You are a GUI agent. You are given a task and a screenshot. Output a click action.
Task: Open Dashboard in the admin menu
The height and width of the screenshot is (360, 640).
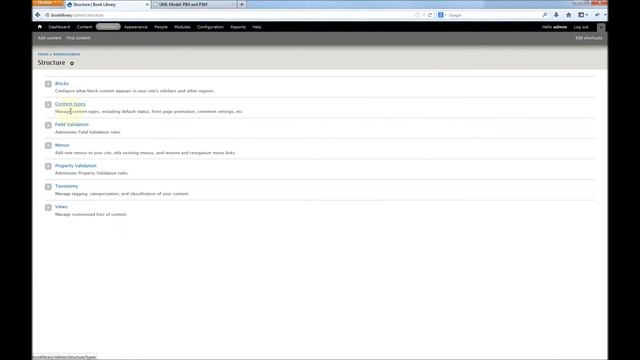click(x=59, y=27)
